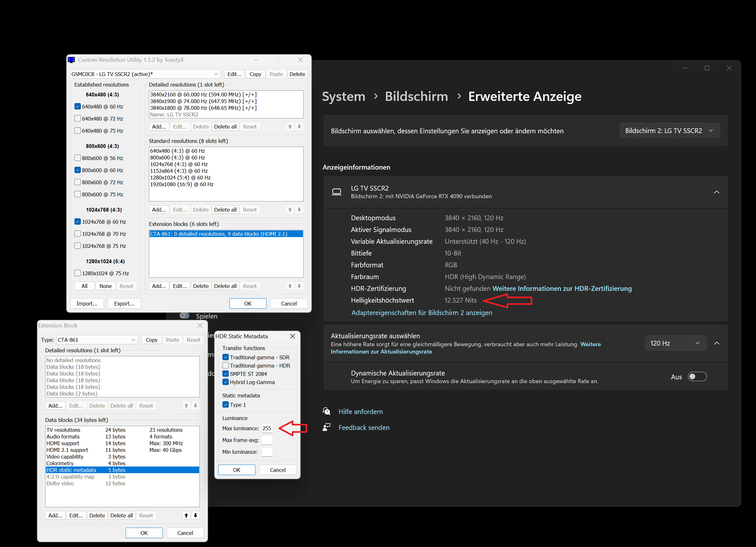Click Edit... under Extension blocks
The width and height of the screenshot is (756, 547).
(x=180, y=286)
